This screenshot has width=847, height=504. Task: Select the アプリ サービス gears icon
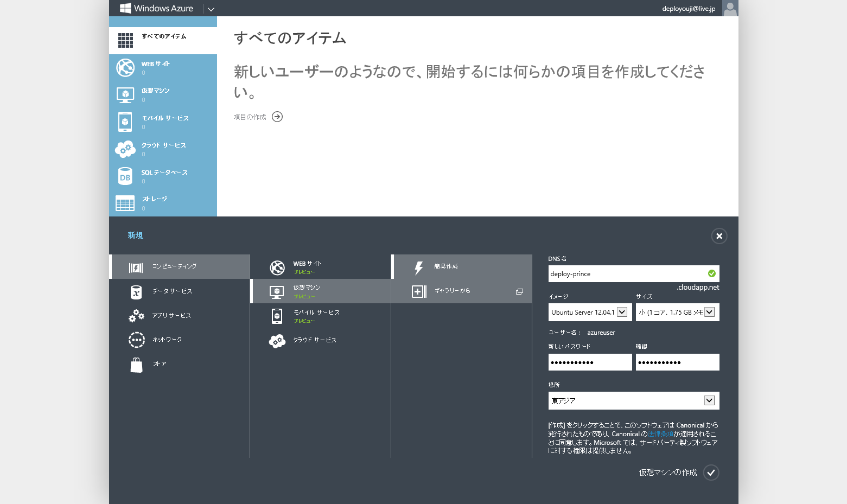click(136, 316)
